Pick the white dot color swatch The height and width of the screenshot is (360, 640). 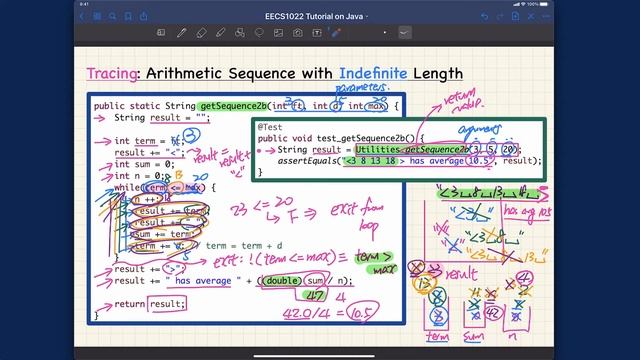pos(384,32)
